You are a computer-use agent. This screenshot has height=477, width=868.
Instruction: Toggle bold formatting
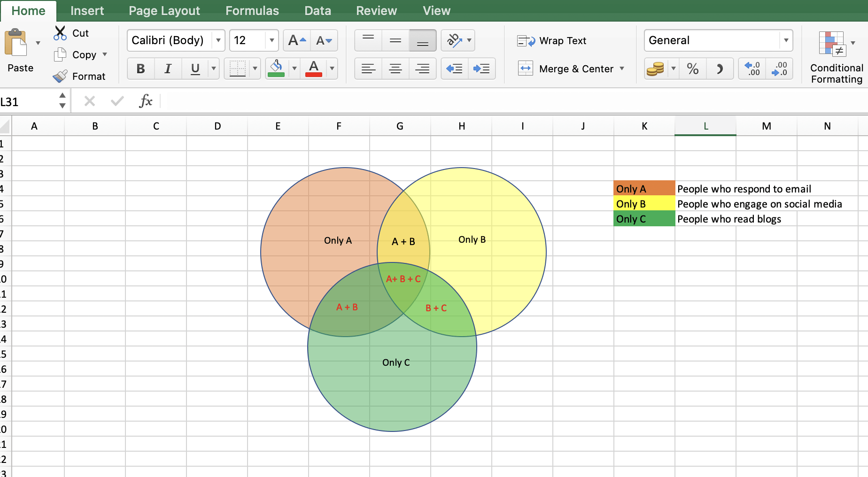coord(140,69)
